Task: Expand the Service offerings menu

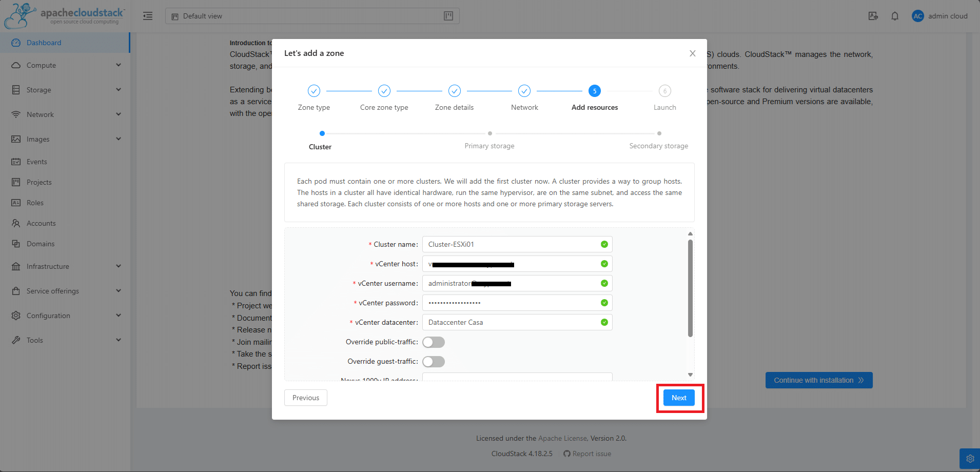Action: click(119, 291)
